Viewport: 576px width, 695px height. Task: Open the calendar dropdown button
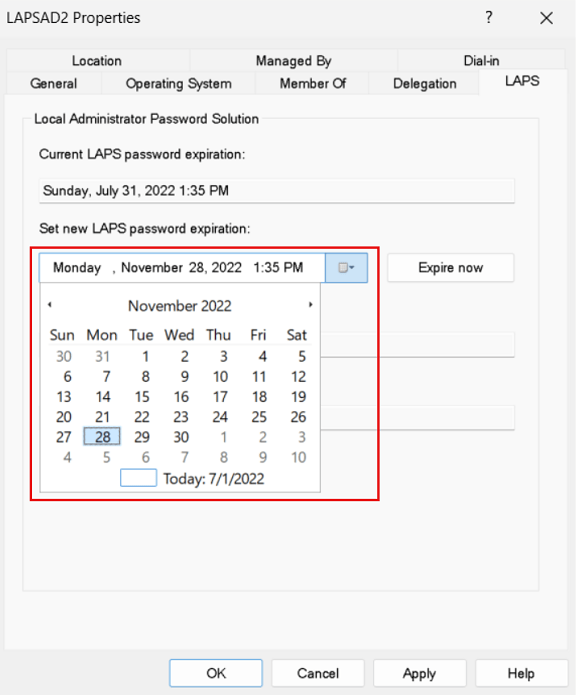pos(346,268)
